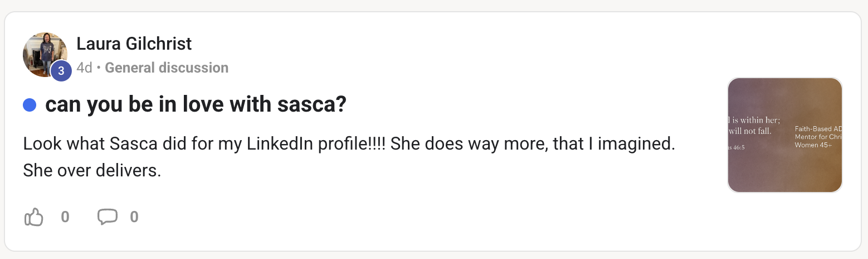Click the bullet separator before General discussion
The image size is (868, 259).
pyautogui.click(x=99, y=69)
